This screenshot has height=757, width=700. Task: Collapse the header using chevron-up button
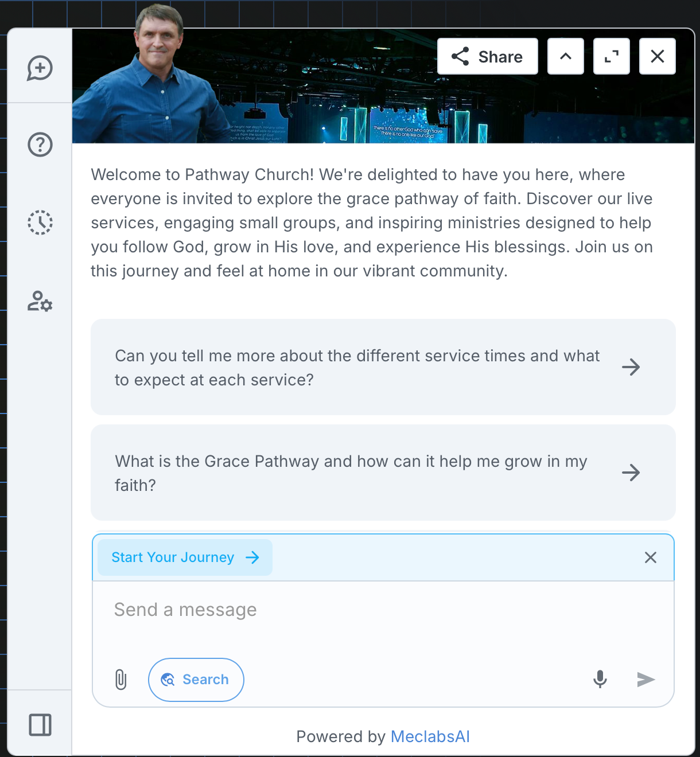566,56
